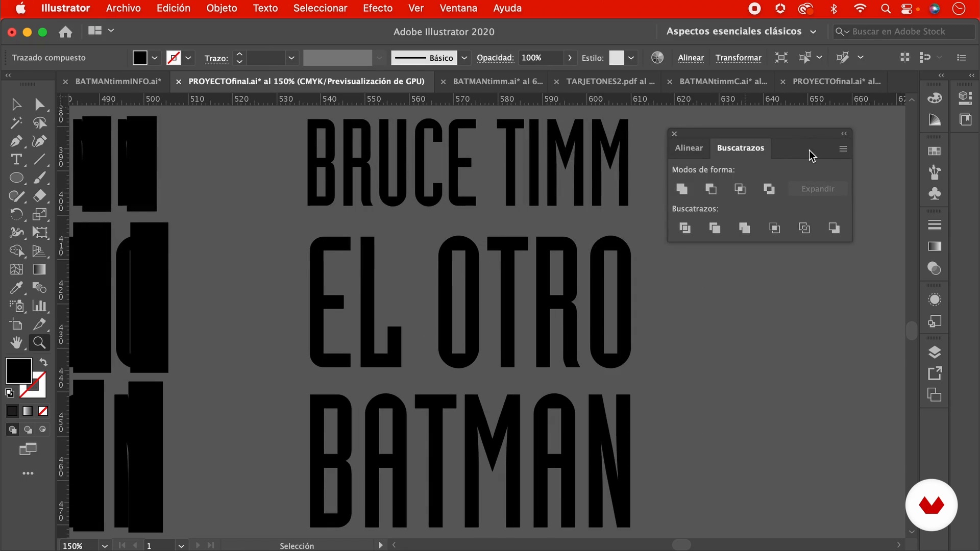The width and height of the screenshot is (980, 551).
Task: Set paint mode to Gradient
Action: 28,411
